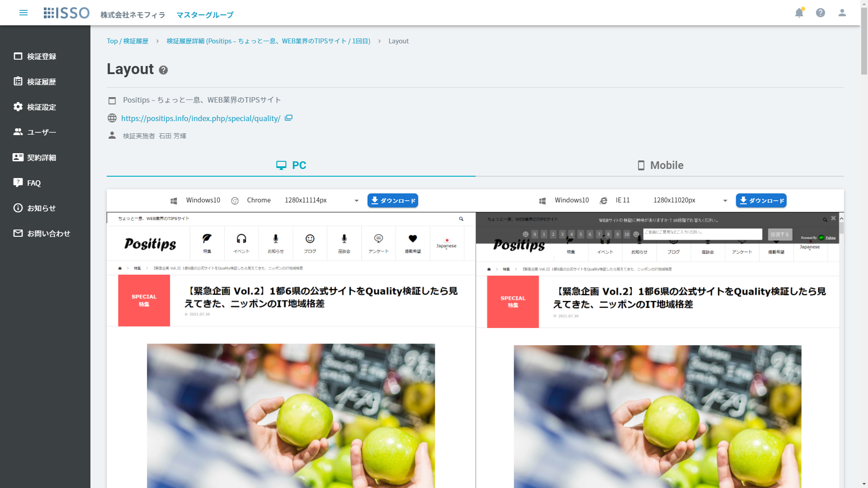
Task: Open the URL copy icon link
Action: [x=288, y=117]
